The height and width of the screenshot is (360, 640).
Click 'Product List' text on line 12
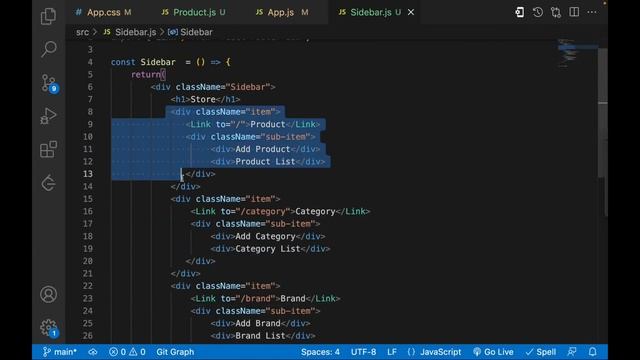(x=265, y=162)
